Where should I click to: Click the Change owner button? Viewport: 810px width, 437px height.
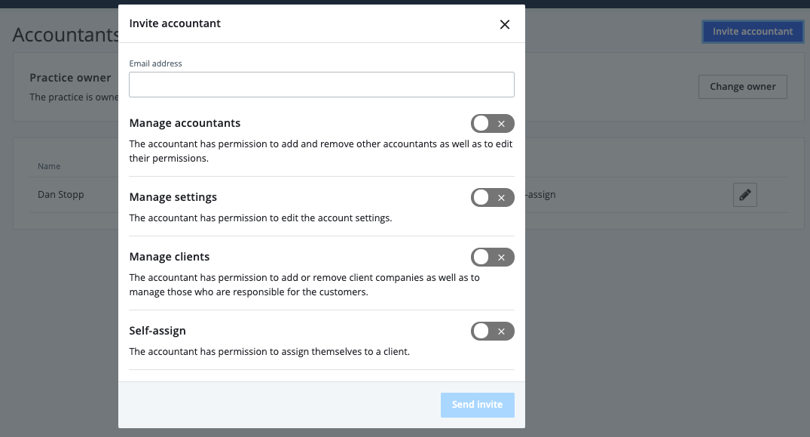742,87
